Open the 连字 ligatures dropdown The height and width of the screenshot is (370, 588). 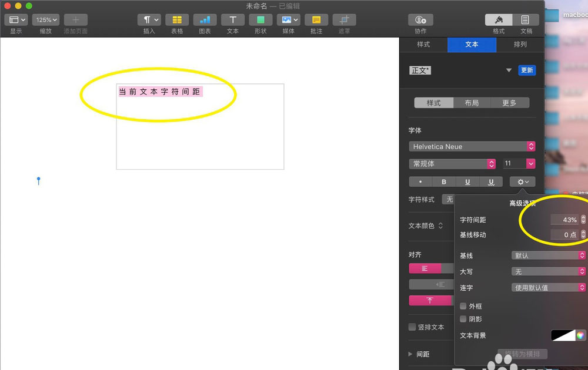(548, 287)
